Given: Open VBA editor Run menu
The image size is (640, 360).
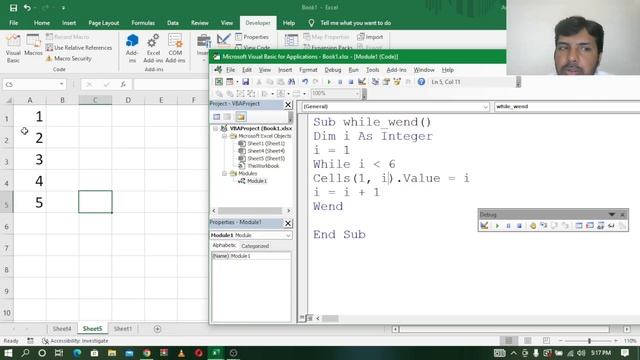Looking at the screenshot, I should coord(353,70).
